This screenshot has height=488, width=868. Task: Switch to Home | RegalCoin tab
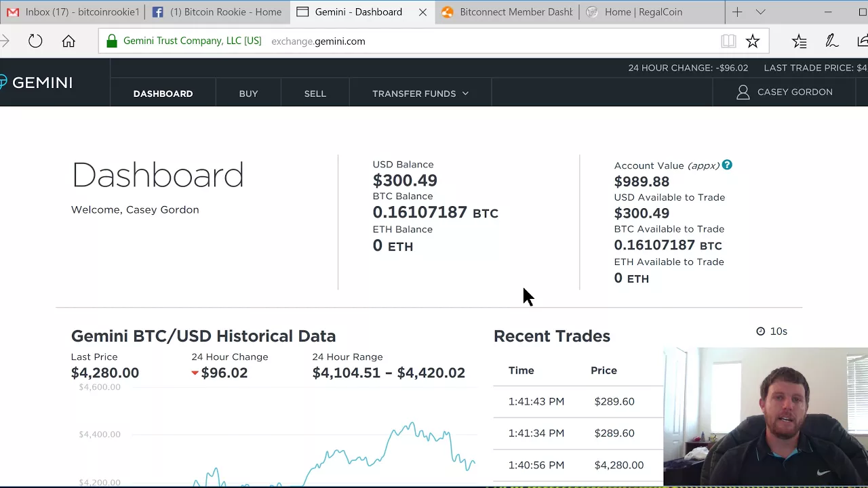point(651,12)
